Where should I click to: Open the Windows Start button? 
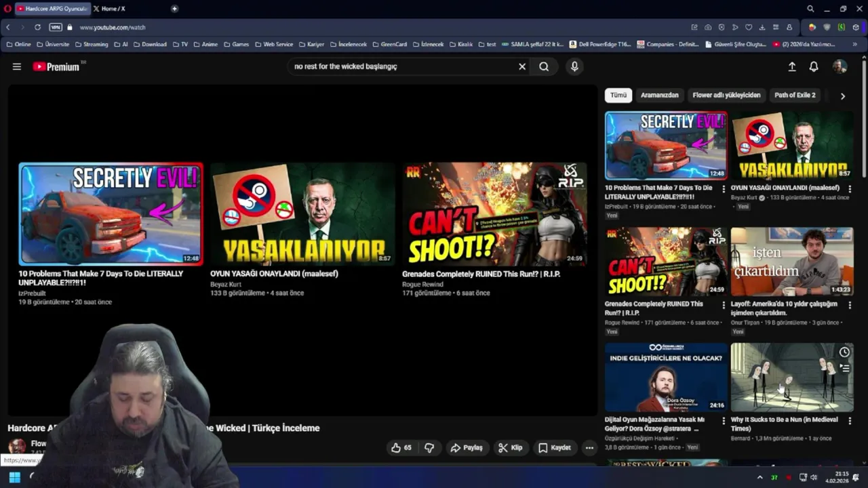point(14,477)
